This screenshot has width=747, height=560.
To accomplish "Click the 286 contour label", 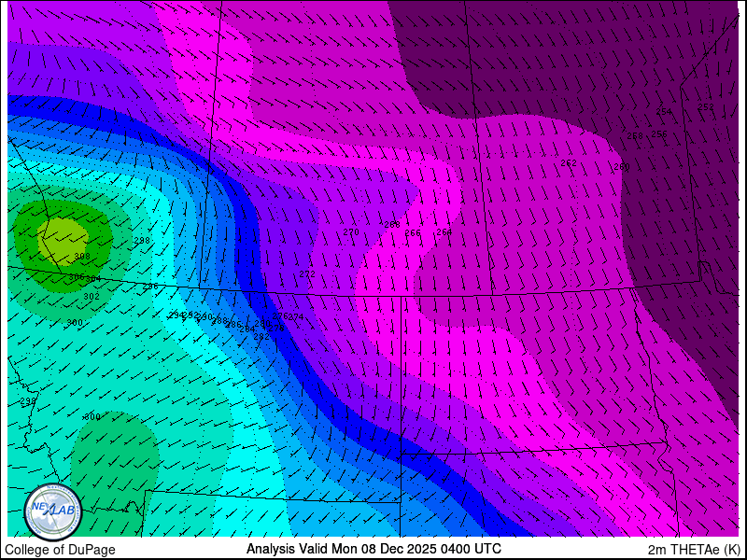I will (234, 325).
